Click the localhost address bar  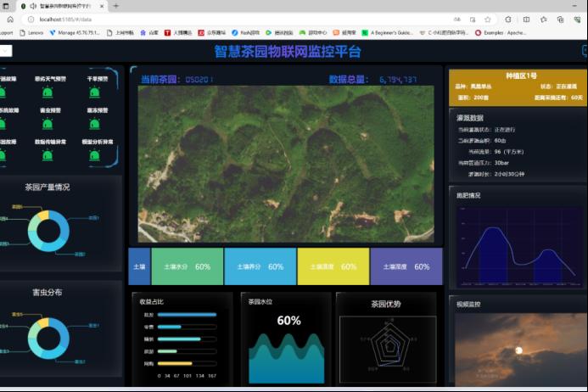170,19
